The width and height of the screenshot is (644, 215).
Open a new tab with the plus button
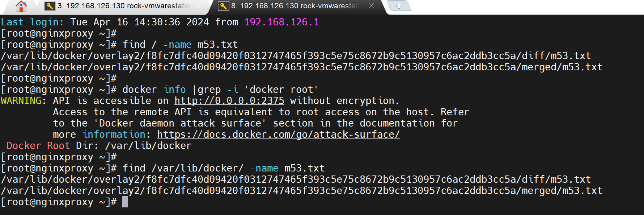click(399, 6)
